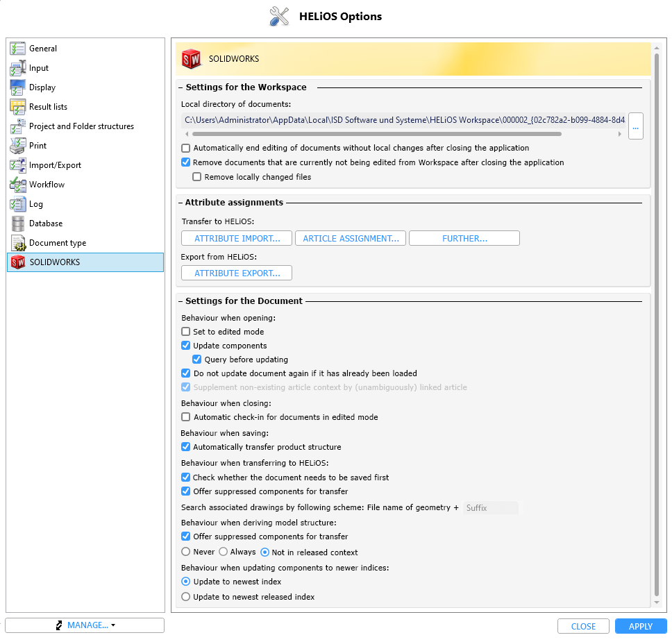Collapse Attribute assignments section

tap(180, 203)
